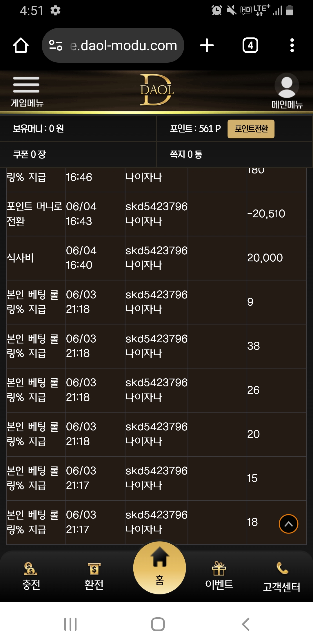This screenshot has width=313, height=644.
Task: Select the 식사비 20,000 row
Action: click(x=156, y=258)
